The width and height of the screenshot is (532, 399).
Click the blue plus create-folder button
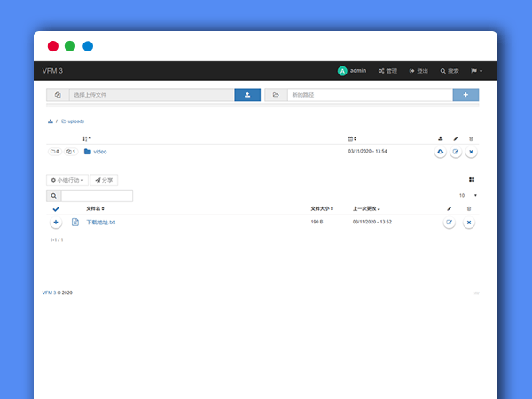(x=465, y=95)
